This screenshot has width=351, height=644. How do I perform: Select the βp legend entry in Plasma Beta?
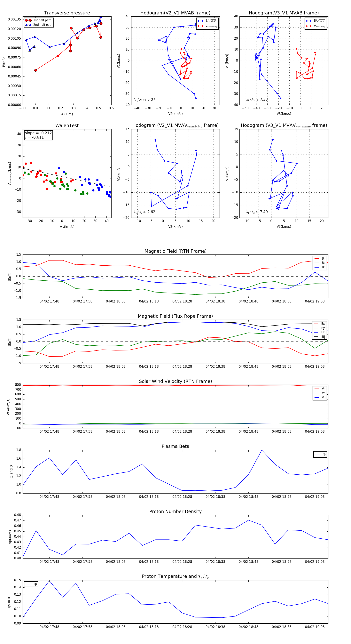click(320, 454)
